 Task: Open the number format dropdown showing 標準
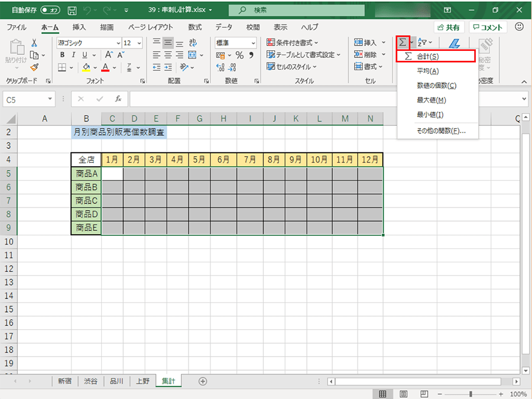(236, 43)
